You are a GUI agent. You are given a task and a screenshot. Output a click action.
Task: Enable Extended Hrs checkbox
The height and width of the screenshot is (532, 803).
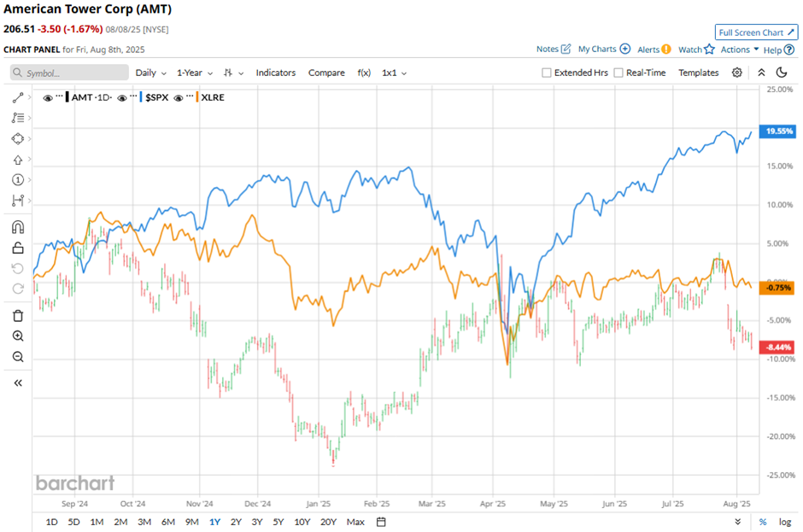point(547,73)
